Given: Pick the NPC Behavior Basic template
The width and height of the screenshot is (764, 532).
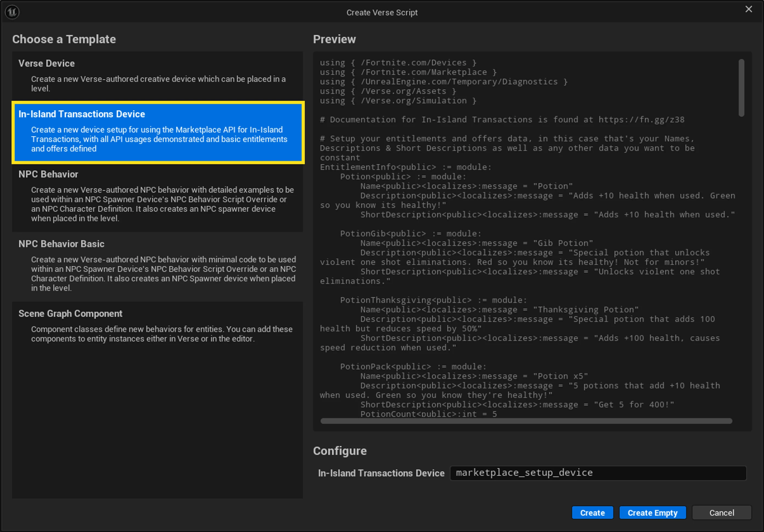Looking at the screenshot, I should (x=157, y=266).
